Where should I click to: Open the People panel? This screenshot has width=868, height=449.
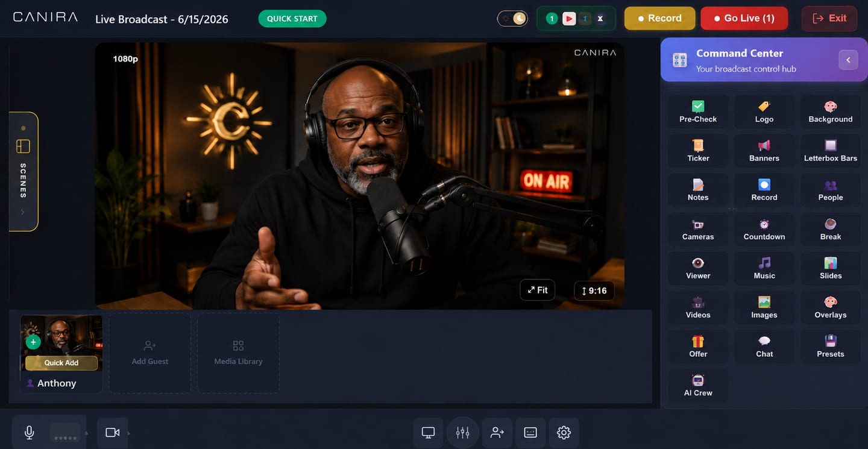[831, 190]
